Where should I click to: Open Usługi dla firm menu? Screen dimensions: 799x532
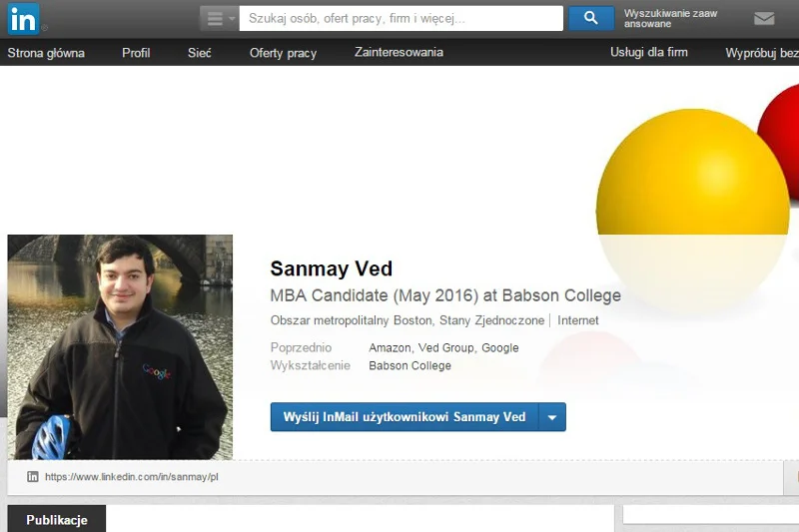coord(649,53)
